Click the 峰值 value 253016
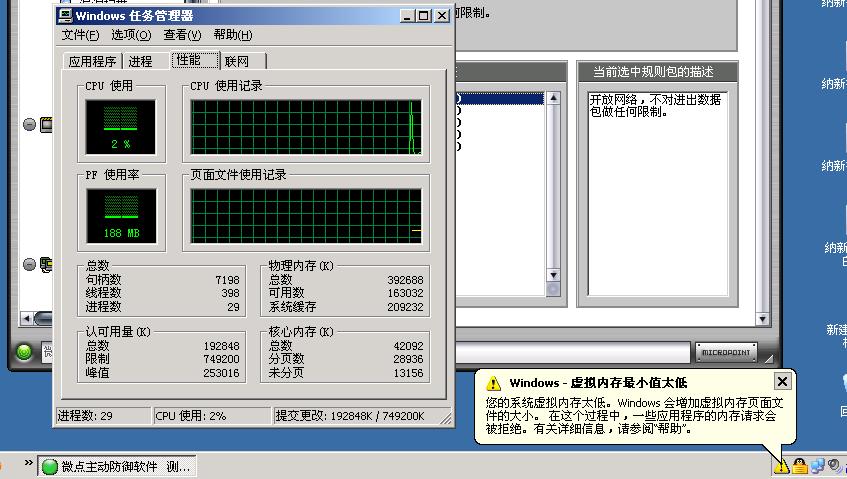The height and width of the screenshot is (479, 847). pyautogui.click(x=221, y=373)
